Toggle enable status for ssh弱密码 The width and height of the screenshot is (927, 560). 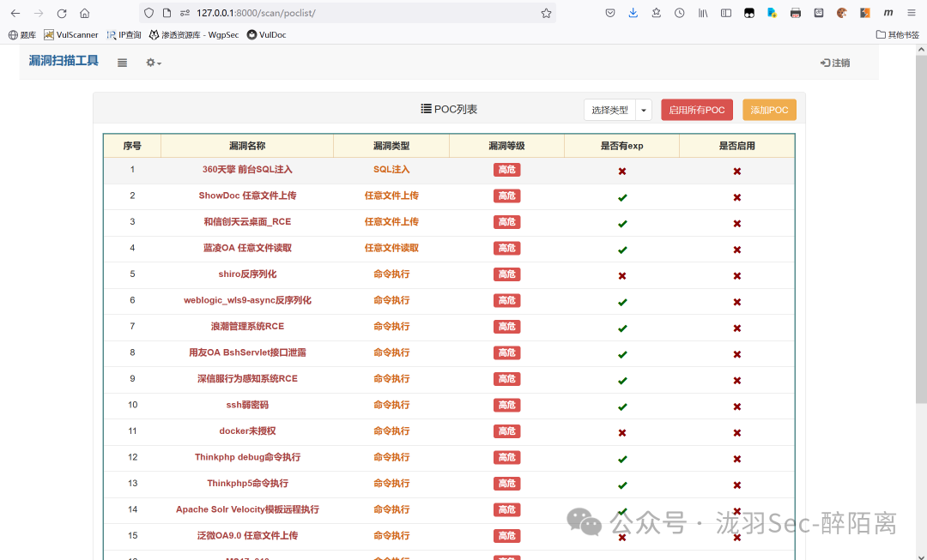pos(736,406)
